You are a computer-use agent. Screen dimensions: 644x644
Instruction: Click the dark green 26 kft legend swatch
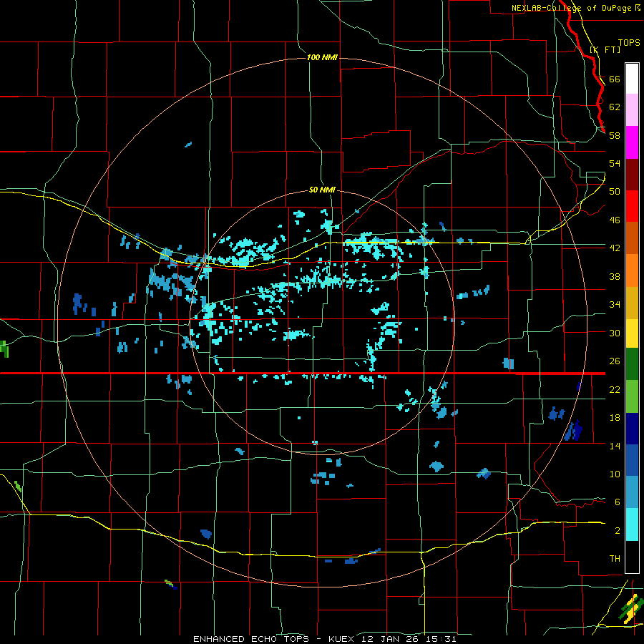click(x=632, y=364)
